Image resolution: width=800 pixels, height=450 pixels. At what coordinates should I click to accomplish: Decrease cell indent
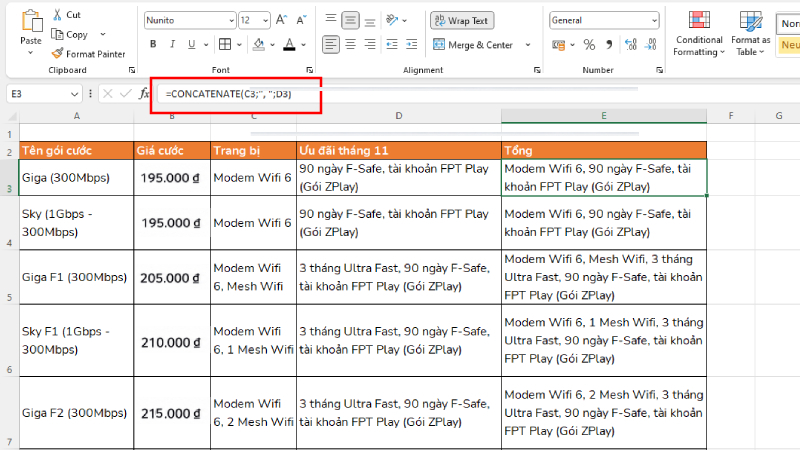392,44
